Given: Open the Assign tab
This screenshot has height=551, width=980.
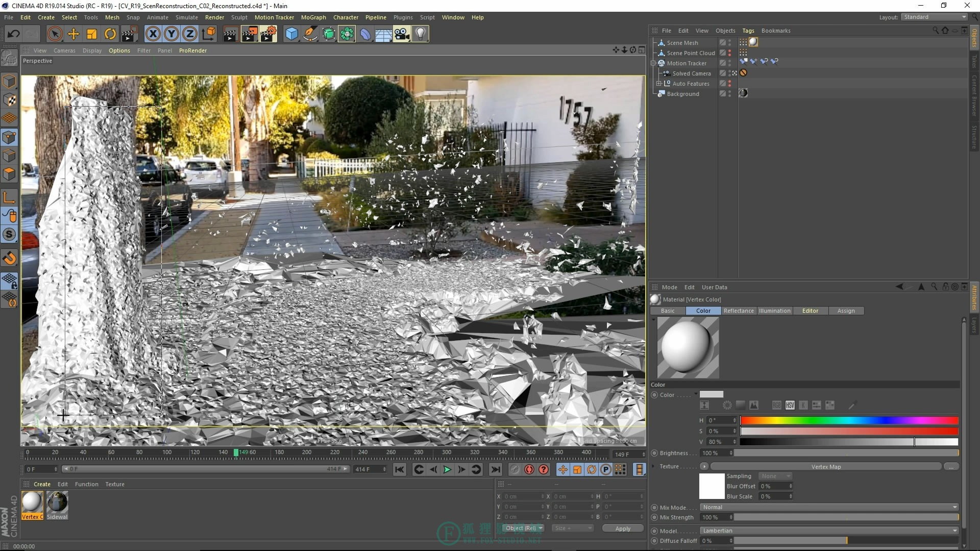Looking at the screenshot, I should pyautogui.click(x=846, y=311).
